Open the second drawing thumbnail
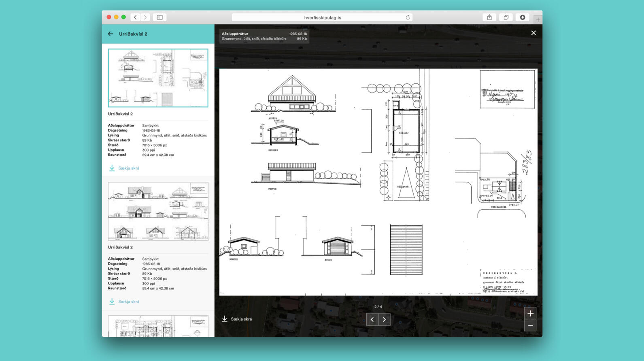The image size is (644, 361). tap(158, 211)
